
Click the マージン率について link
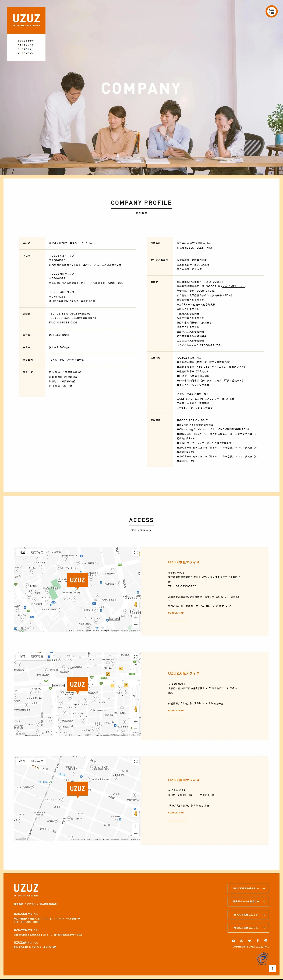coord(234,286)
